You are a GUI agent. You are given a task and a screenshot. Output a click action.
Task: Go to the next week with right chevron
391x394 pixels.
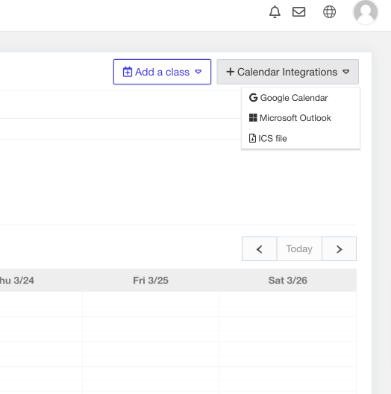[339, 249]
